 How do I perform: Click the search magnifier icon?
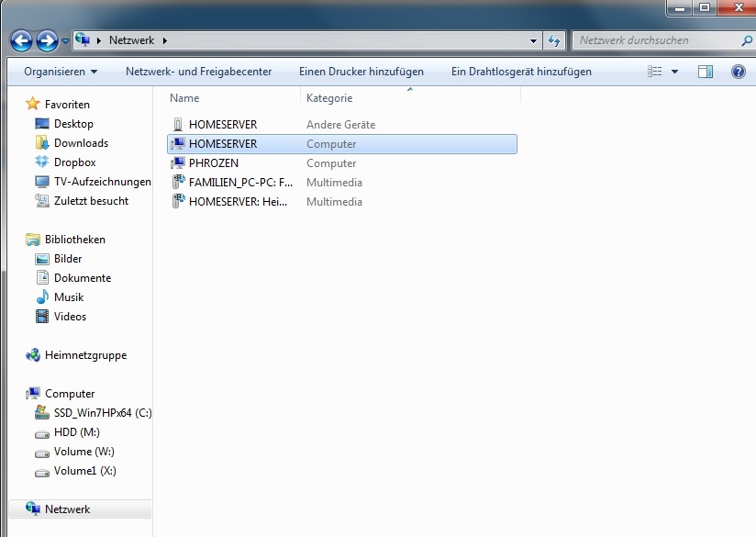click(x=746, y=41)
